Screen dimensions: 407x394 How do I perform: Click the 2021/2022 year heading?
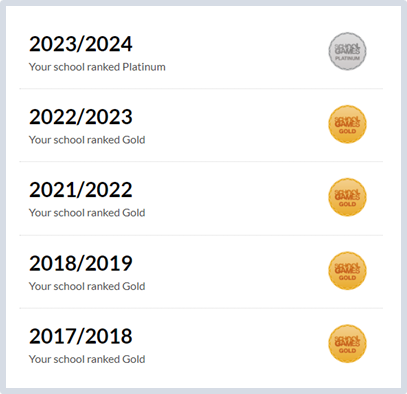(x=81, y=190)
